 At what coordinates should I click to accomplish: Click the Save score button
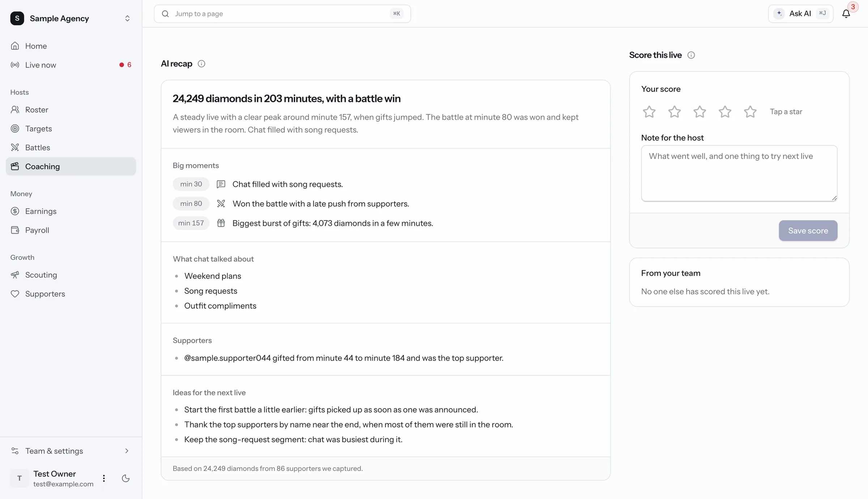point(808,231)
